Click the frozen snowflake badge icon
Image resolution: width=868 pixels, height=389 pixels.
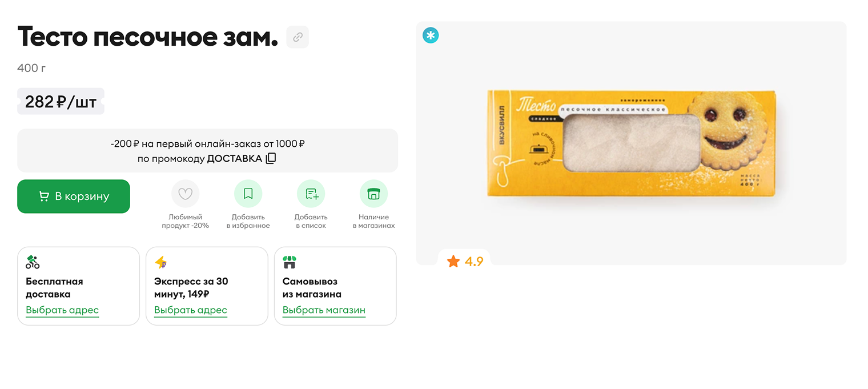tap(431, 35)
